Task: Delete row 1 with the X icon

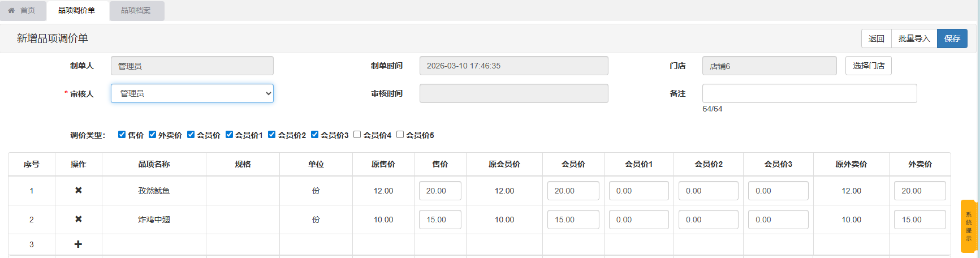Action: [x=79, y=191]
